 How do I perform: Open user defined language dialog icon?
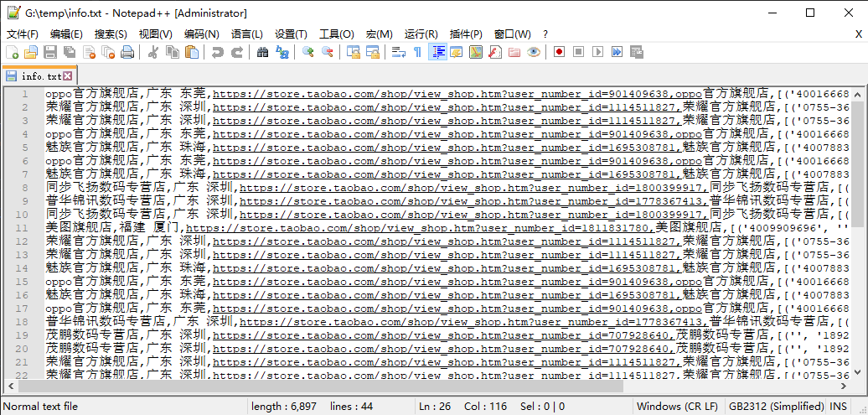tap(457, 52)
